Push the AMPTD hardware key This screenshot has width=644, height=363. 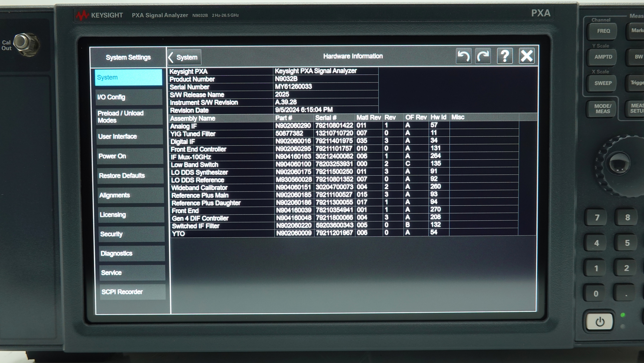603,57
